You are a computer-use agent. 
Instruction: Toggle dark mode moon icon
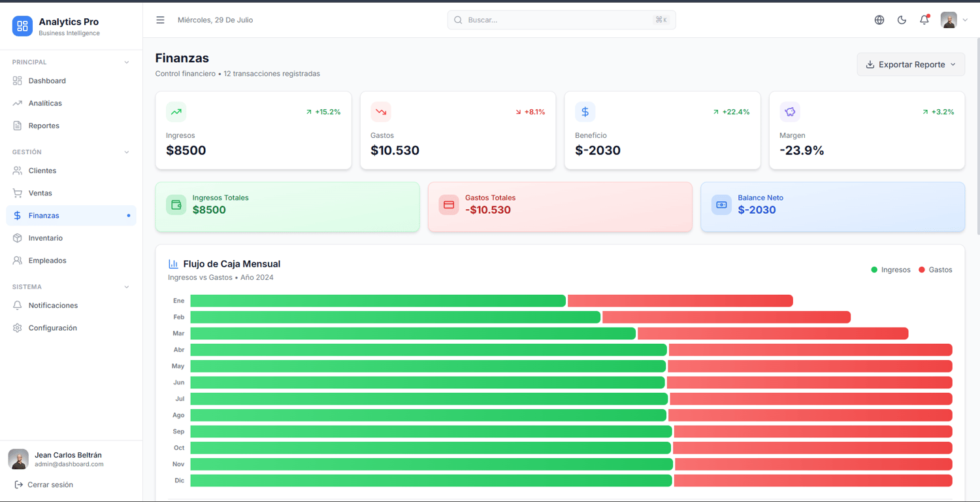[902, 20]
